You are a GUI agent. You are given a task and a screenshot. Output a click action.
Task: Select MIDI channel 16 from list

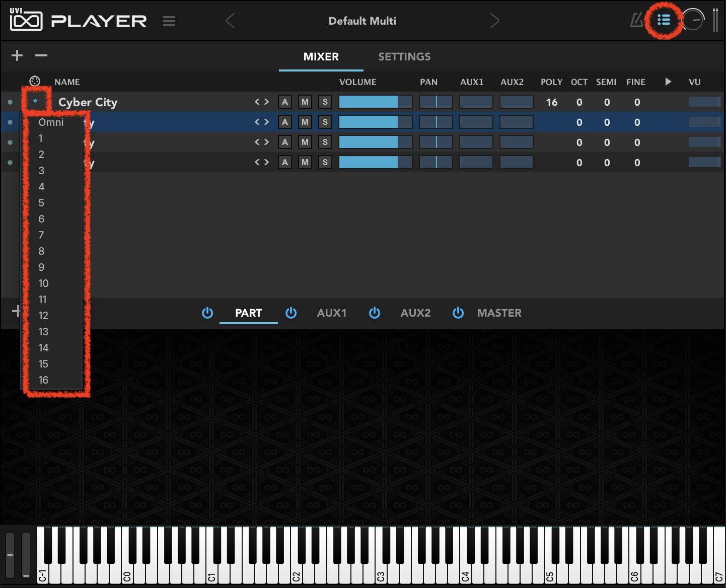point(43,380)
